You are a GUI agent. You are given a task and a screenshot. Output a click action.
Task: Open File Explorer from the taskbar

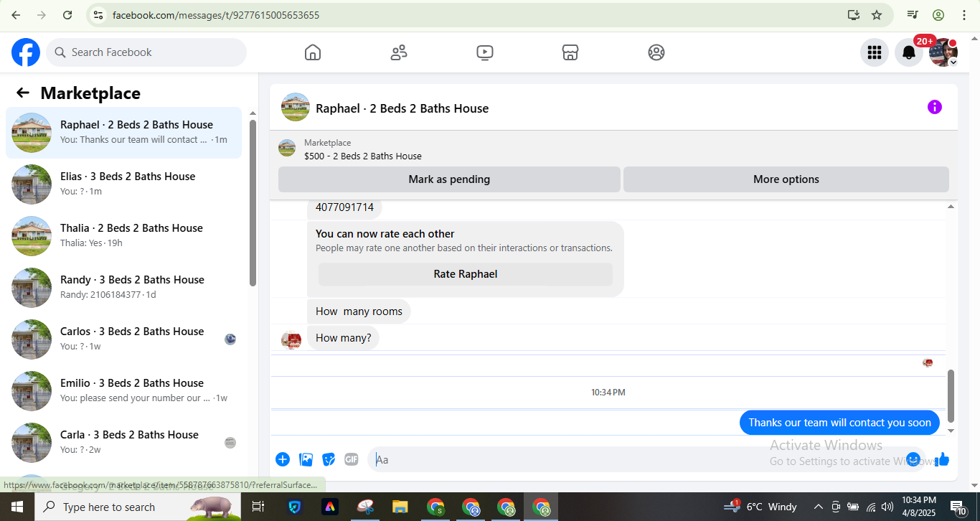[400, 507]
